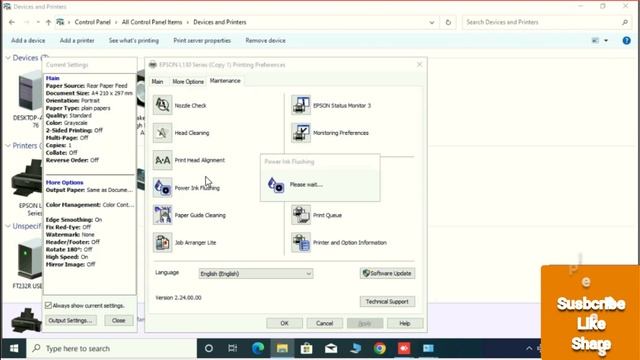Click the search magnifier in Explorer search box
The height and width of the screenshot is (360, 640).
pos(625,22)
